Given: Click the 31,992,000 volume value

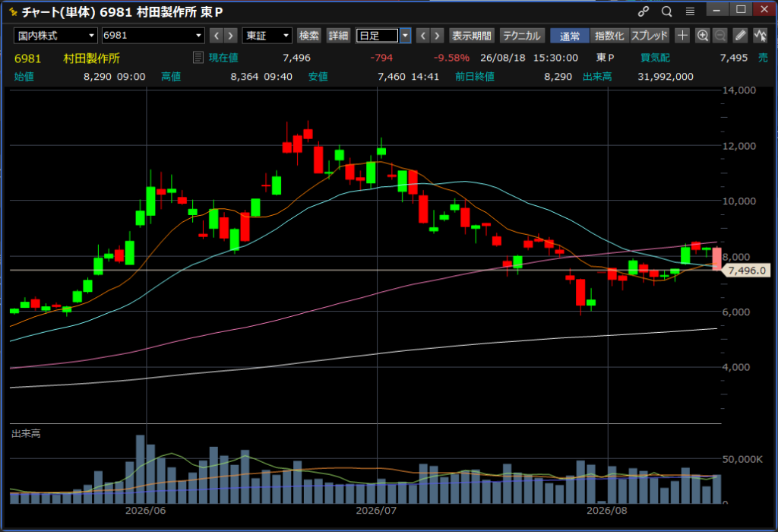Looking at the screenshot, I should [x=666, y=77].
